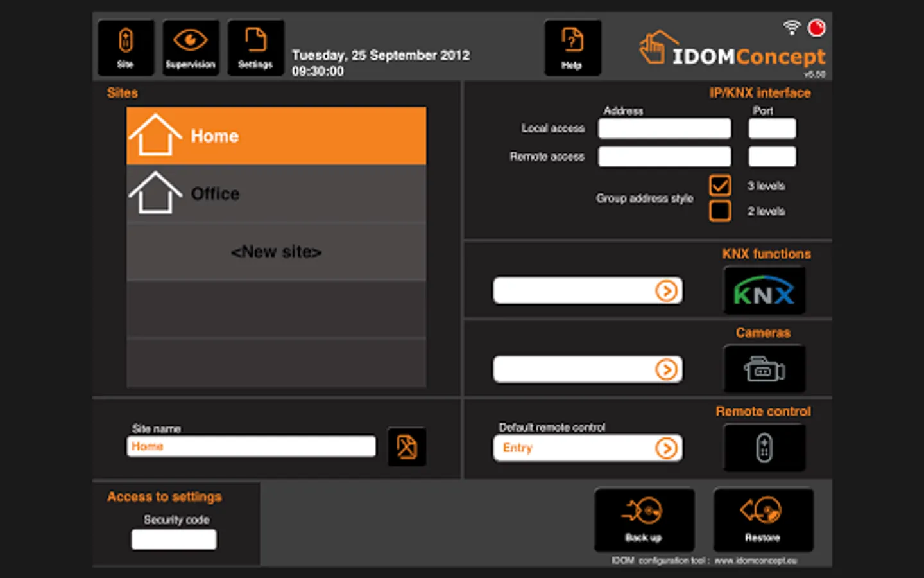Open the Remote control icon button
The height and width of the screenshot is (578, 924).
pos(764,448)
